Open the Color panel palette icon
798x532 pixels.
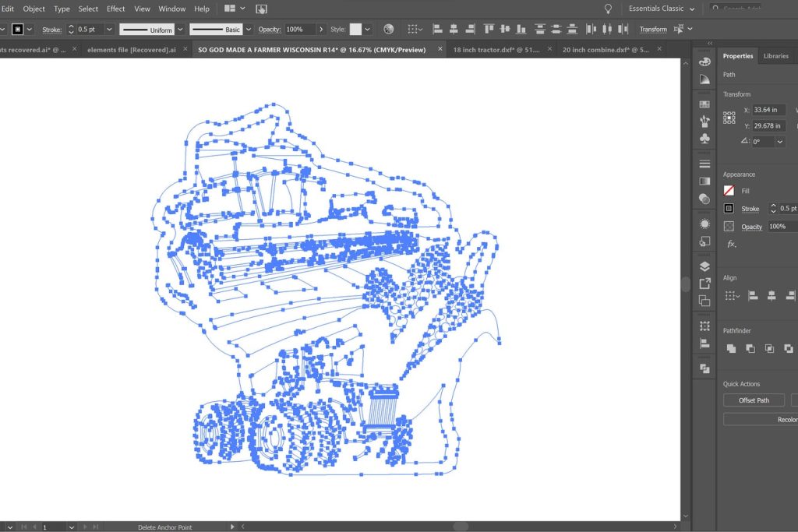[704, 62]
